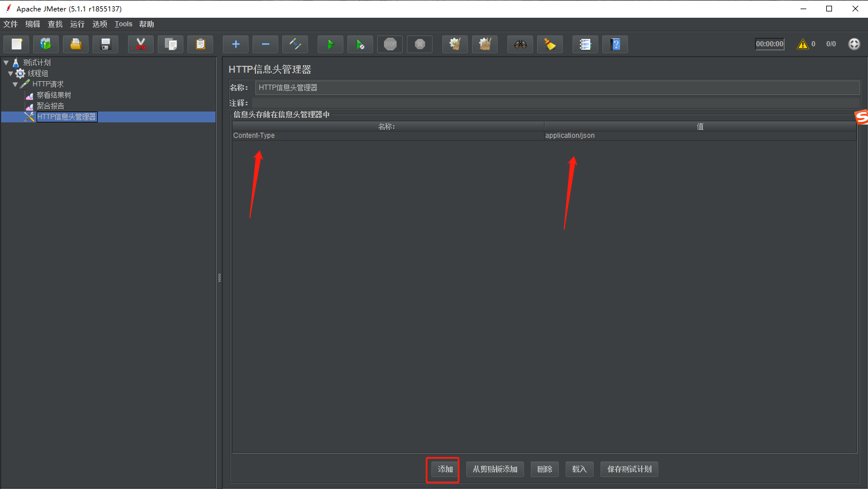The image size is (868, 489).
Task: Open the 帮助 menu
Action: tap(146, 24)
